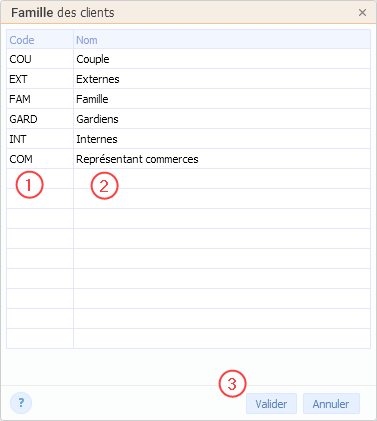This screenshot has width=377, height=421.
Task: Select the Famille name cell
Action: point(222,99)
